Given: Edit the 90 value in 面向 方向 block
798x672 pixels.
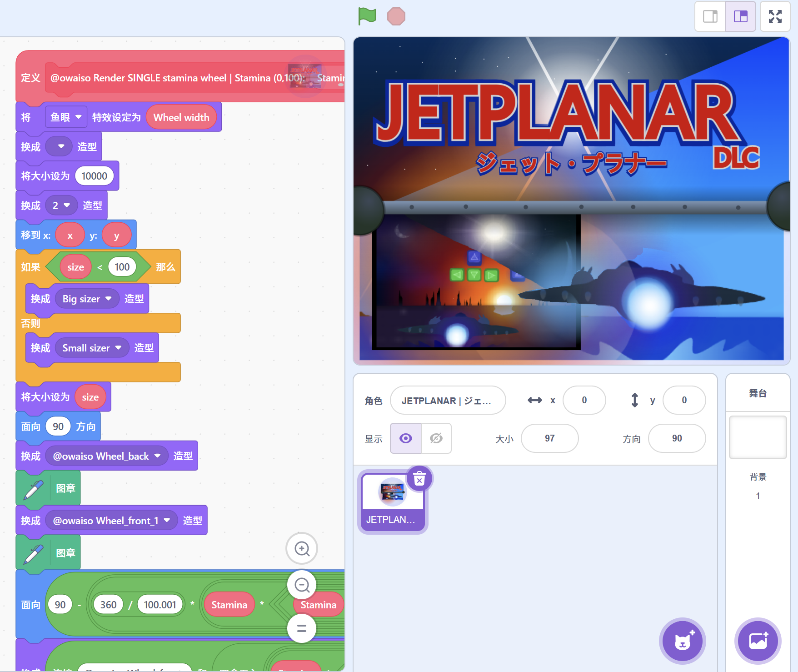Looking at the screenshot, I should (58, 426).
